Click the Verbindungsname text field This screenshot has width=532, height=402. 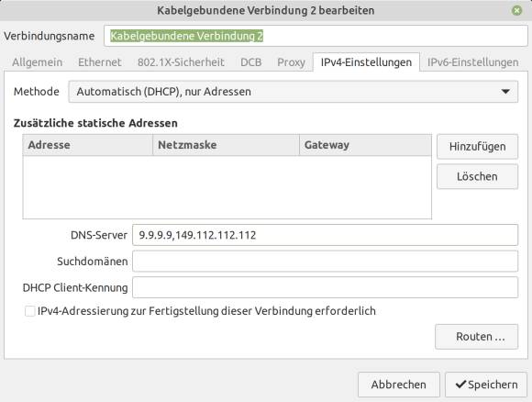point(316,36)
